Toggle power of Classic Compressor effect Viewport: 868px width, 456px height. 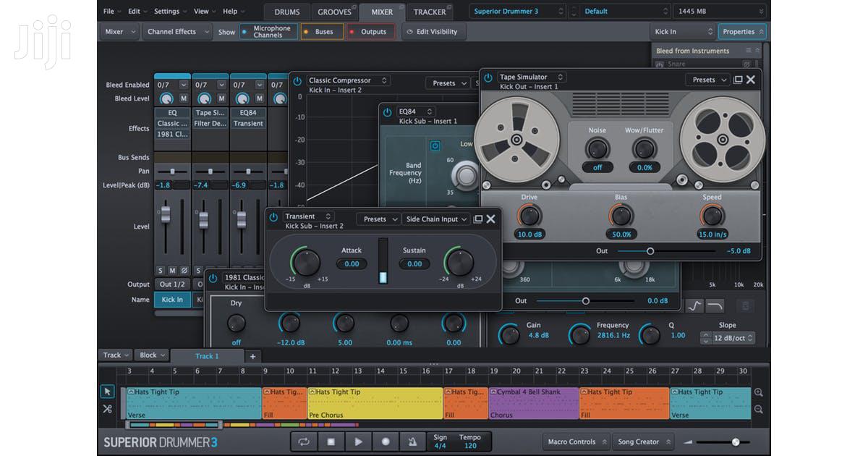coord(297,81)
